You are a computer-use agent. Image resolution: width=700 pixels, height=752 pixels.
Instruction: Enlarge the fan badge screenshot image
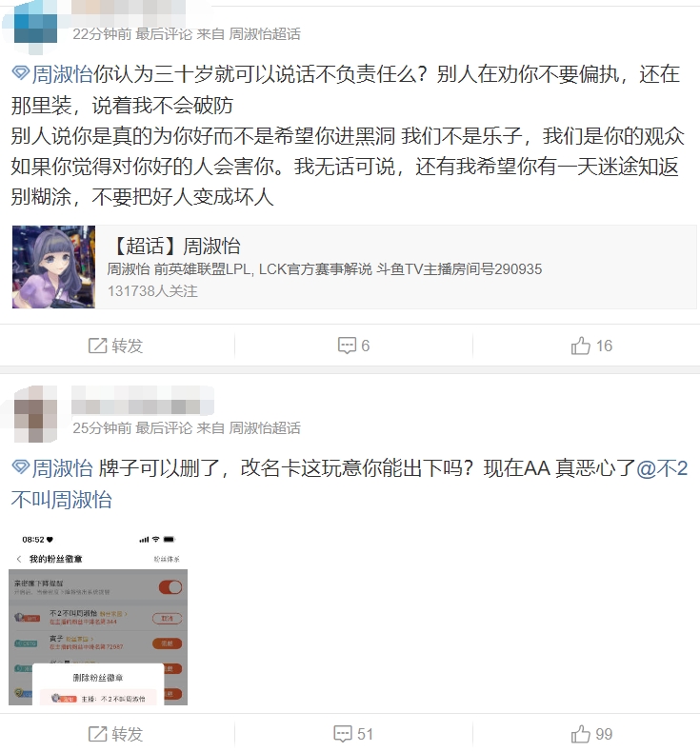pos(98,617)
